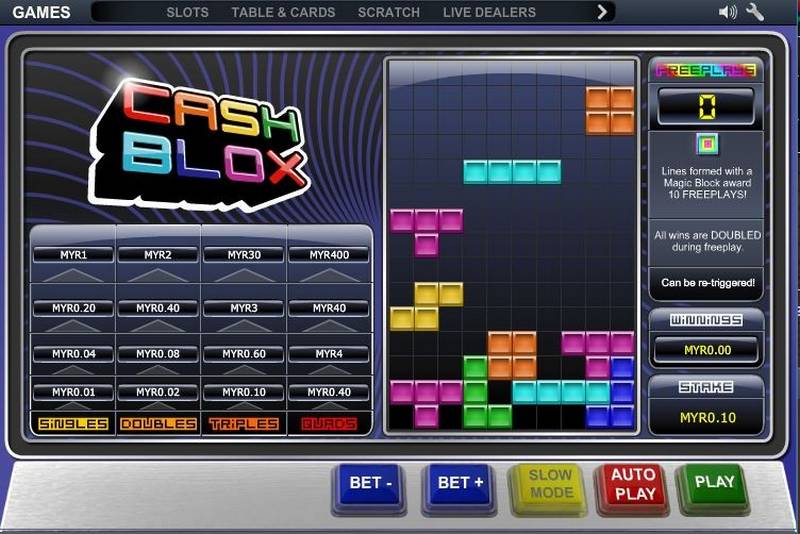Click the MYR1 singles prize
This screenshot has height=534, width=800.
pos(73,255)
